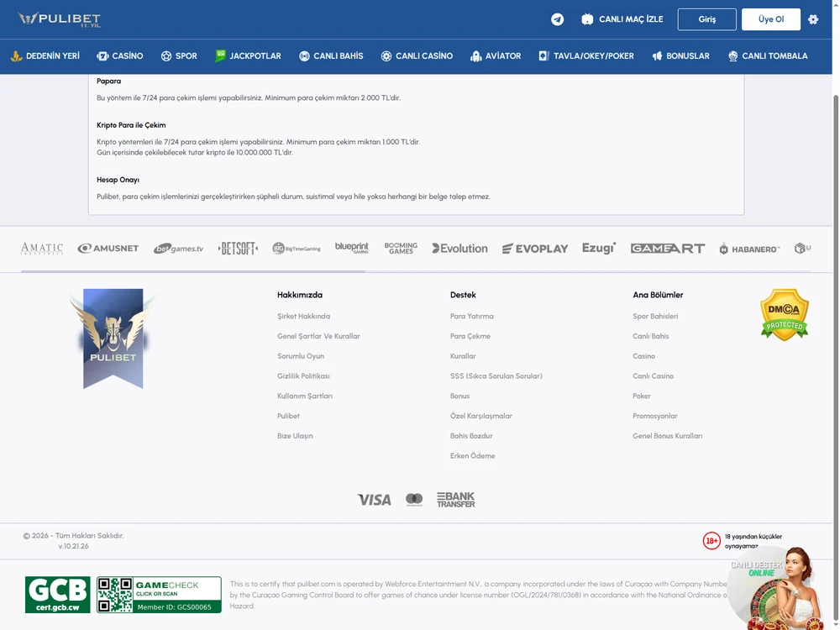The image size is (840, 630).
Task: Open the Canlı Bahis menu item
Action: pyautogui.click(x=331, y=55)
